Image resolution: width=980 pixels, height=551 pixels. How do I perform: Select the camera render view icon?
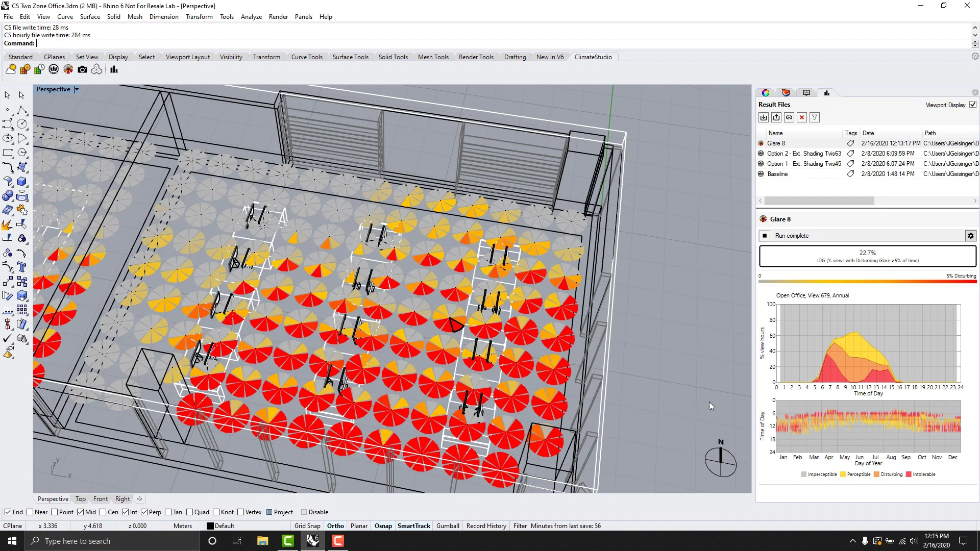[x=82, y=69]
